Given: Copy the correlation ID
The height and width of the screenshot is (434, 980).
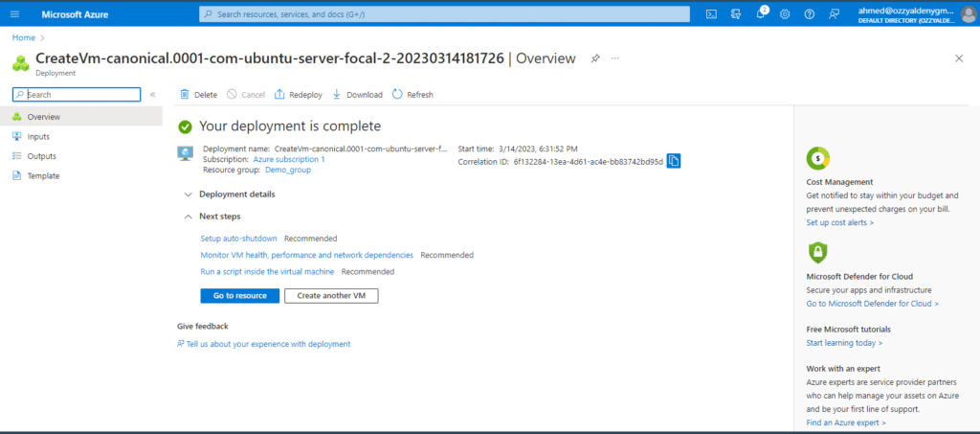Looking at the screenshot, I should coord(673,161).
